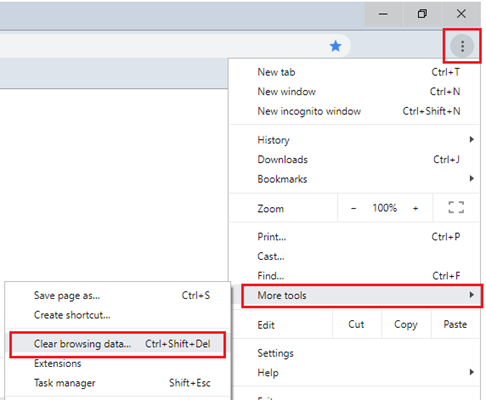486x400 pixels.
Task: Minimize the Chrome window
Action: pyautogui.click(x=383, y=14)
